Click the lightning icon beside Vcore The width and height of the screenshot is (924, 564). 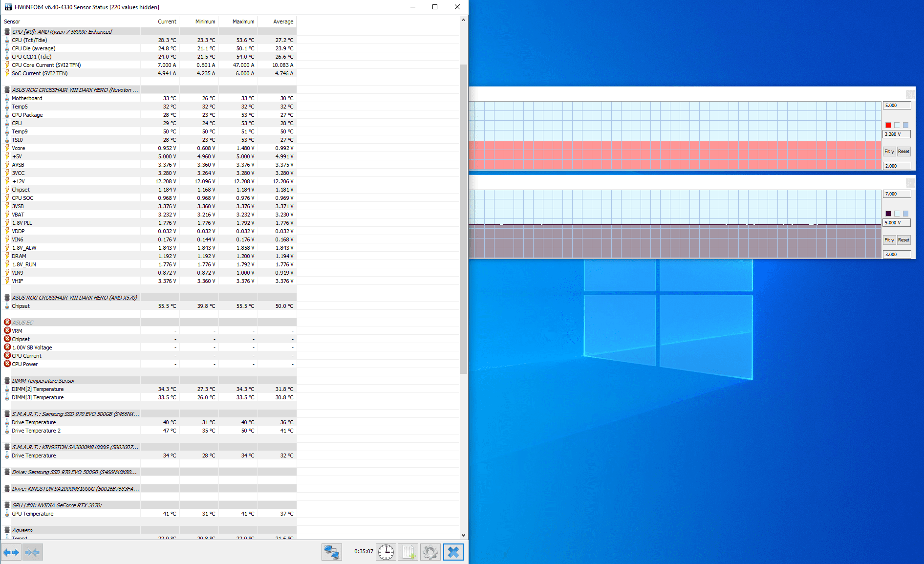coord(7,148)
